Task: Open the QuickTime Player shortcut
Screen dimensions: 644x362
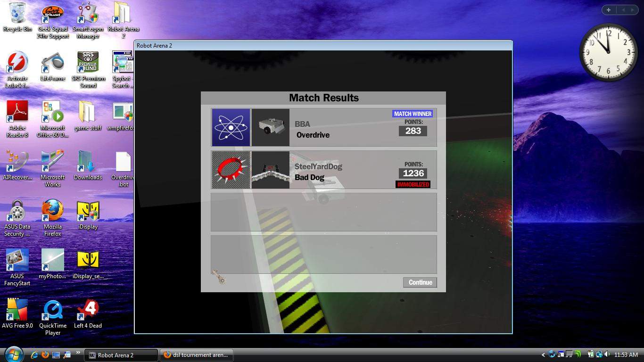Action: tap(52, 310)
